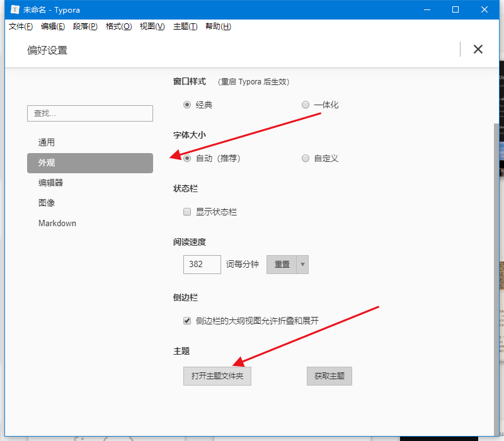Select 一体化 window style
This screenshot has height=441, width=504.
(306, 105)
